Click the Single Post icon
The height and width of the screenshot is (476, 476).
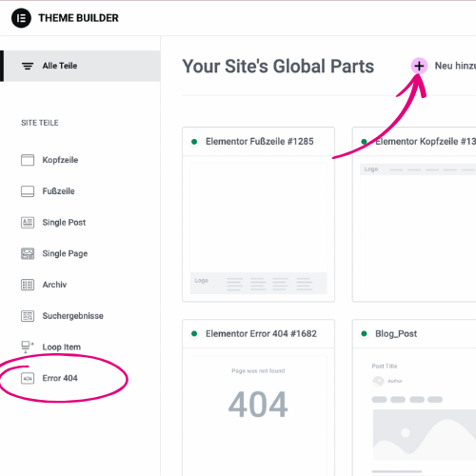point(28,223)
